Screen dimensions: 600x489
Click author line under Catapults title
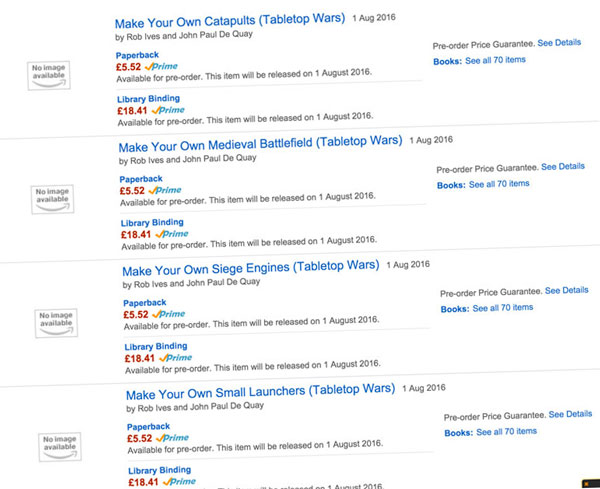click(184, 36)
